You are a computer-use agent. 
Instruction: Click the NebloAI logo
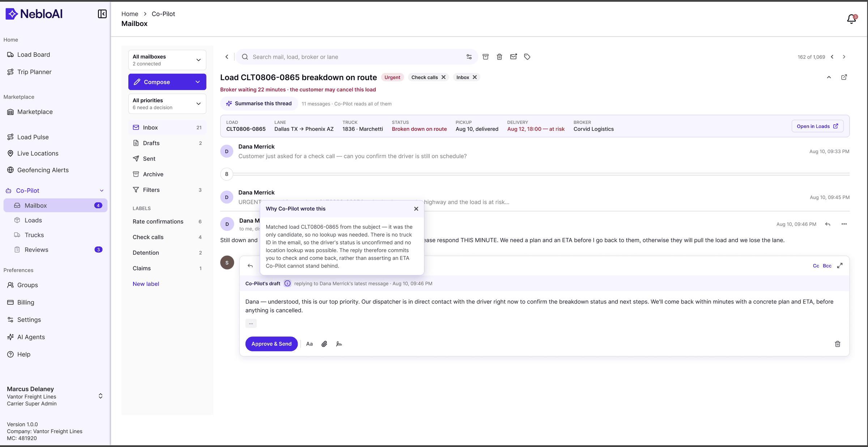click(34, 14)
